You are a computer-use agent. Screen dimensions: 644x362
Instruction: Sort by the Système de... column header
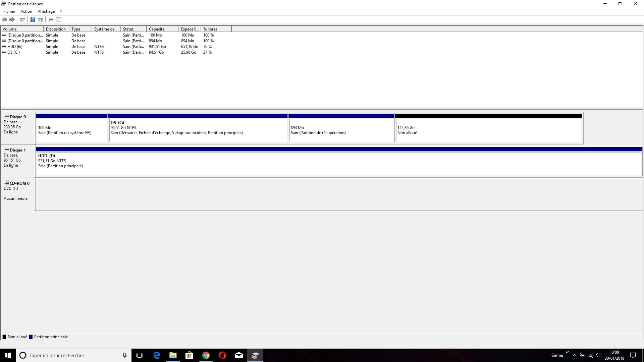(106, 29)
